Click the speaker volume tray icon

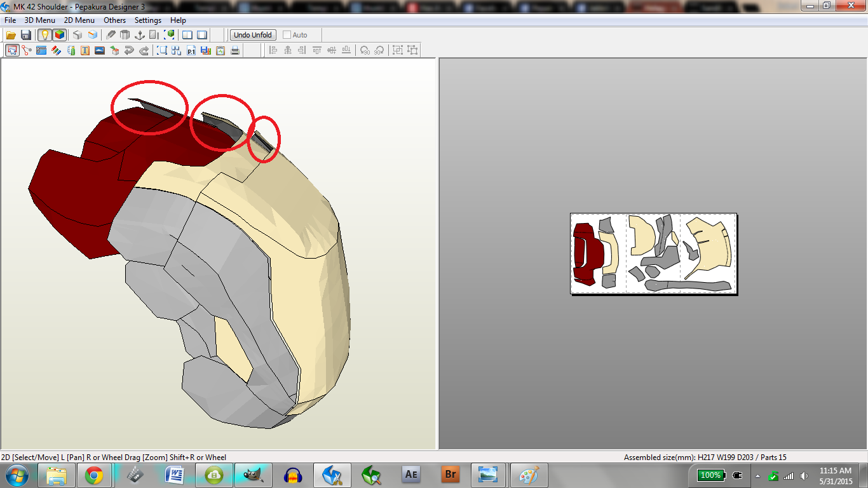(804, 476)
